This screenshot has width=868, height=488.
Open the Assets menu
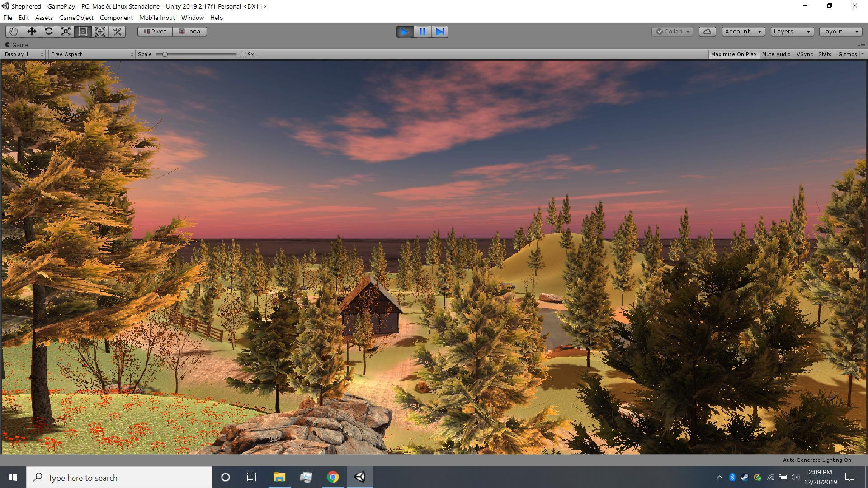pyautogui.click(x=44, y=18)
